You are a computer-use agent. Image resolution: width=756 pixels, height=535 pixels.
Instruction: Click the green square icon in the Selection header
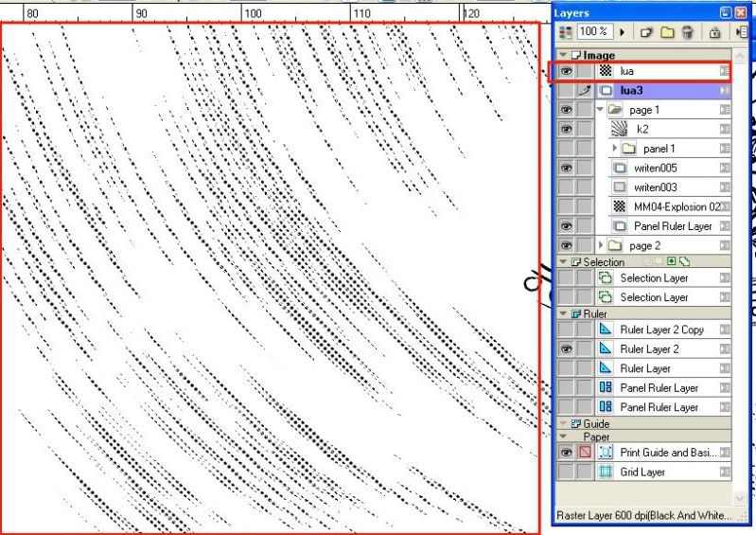click(x=671, y=261)
